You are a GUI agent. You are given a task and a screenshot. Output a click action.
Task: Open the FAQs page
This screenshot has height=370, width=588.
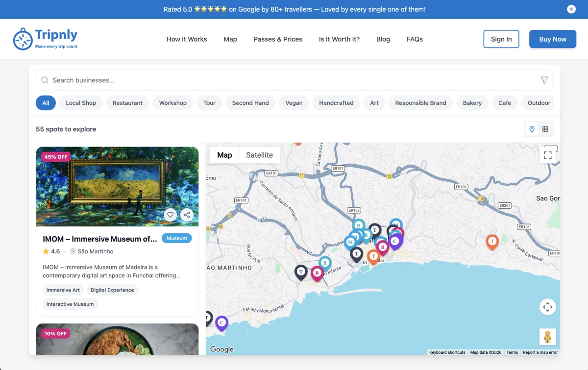click(x=415, y=39)
